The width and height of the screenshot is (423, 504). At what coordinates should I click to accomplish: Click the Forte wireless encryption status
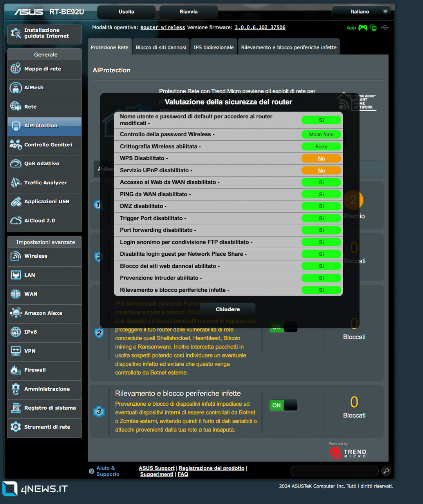[322, 147]
